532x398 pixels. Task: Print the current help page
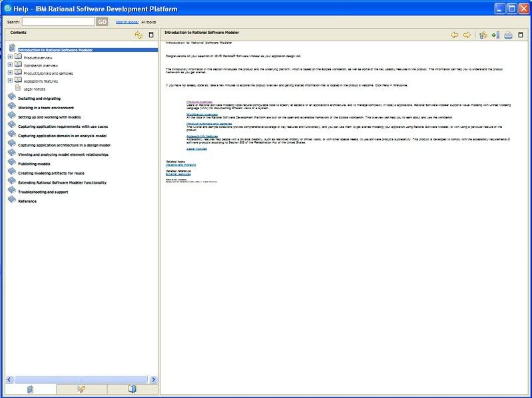(x=508, y=35)
